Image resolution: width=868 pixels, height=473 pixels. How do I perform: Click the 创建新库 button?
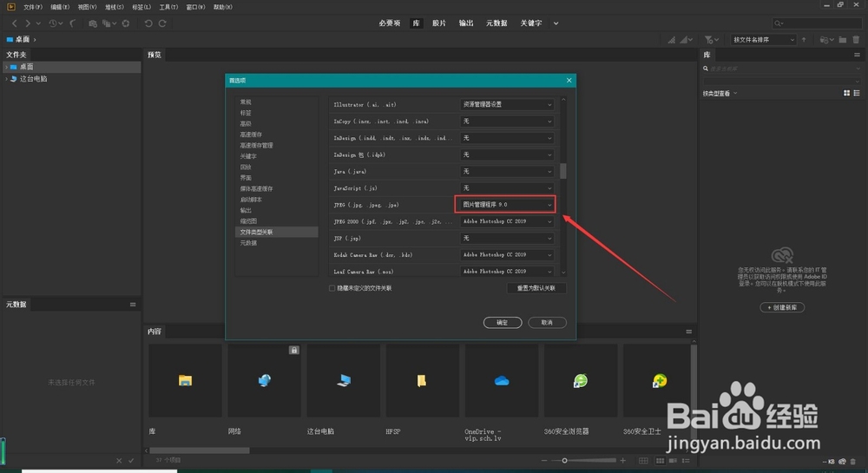782,307
